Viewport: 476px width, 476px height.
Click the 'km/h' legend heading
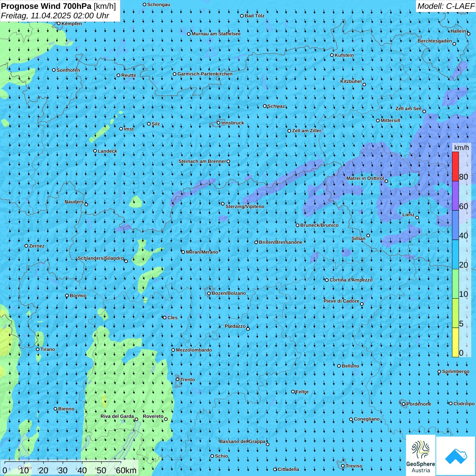tap(461, 148)
